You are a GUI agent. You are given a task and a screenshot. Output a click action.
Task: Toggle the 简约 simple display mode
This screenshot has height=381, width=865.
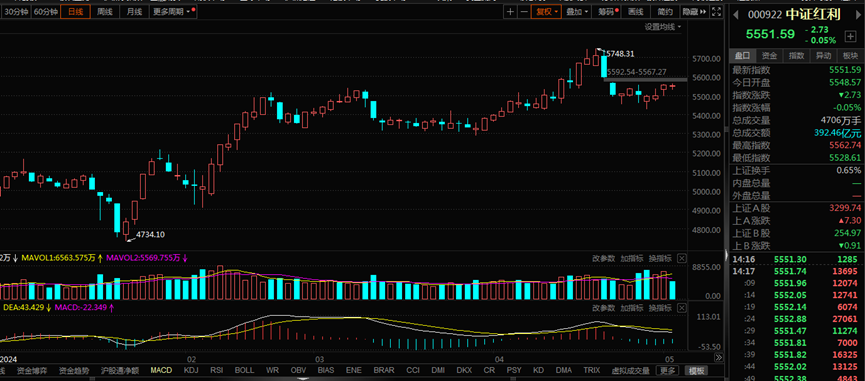pyautogui.click(x=665, y=12)
